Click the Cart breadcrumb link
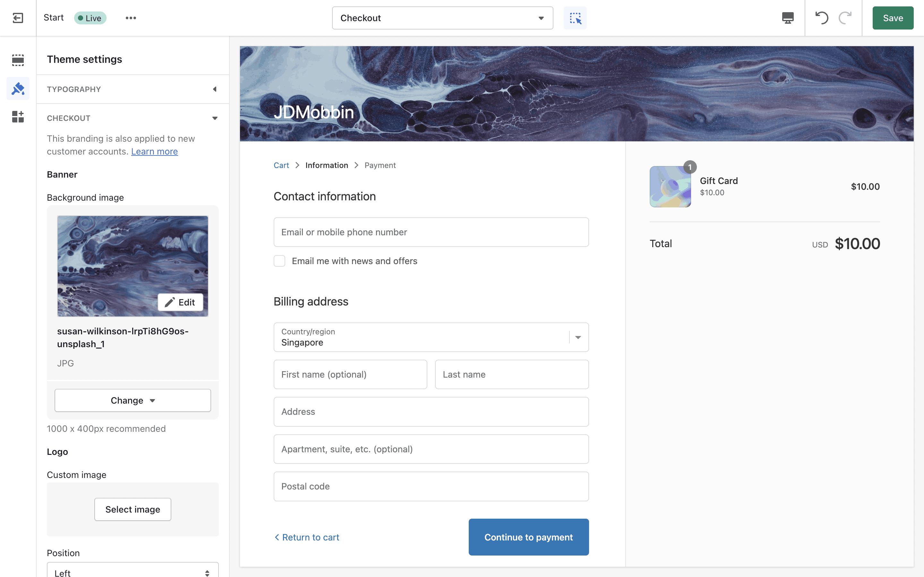The height and width of the screenshot is (577, 924). click(x=281, y=165)
